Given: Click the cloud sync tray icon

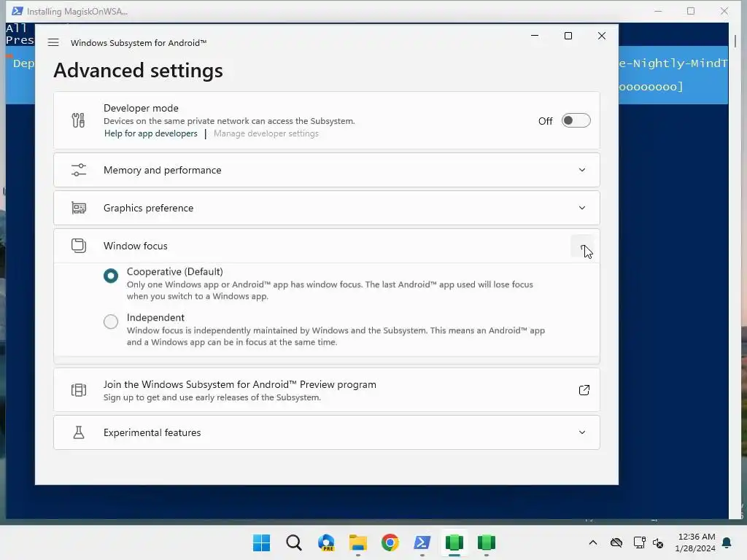Looking at the screenshot, I should [616, 542].
